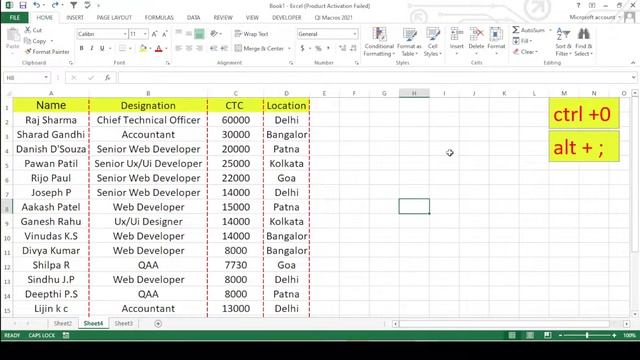Undo the last action

pos(37,5)
